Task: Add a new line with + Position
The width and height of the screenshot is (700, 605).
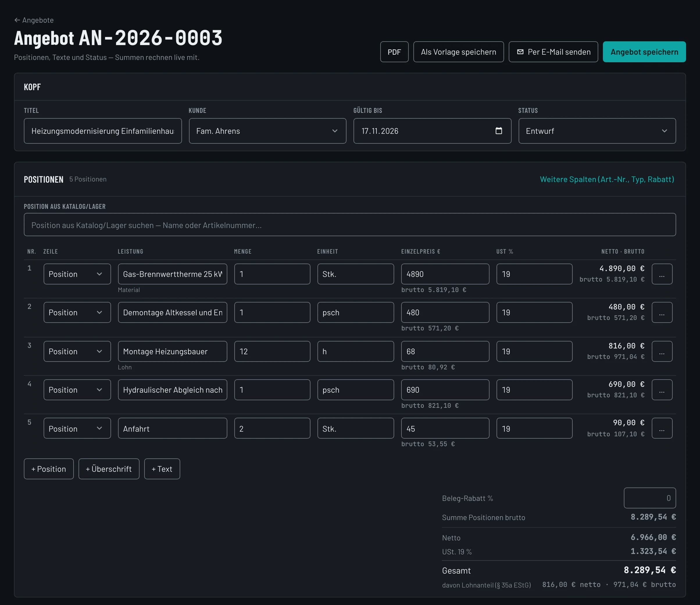Action: (49, 469)
